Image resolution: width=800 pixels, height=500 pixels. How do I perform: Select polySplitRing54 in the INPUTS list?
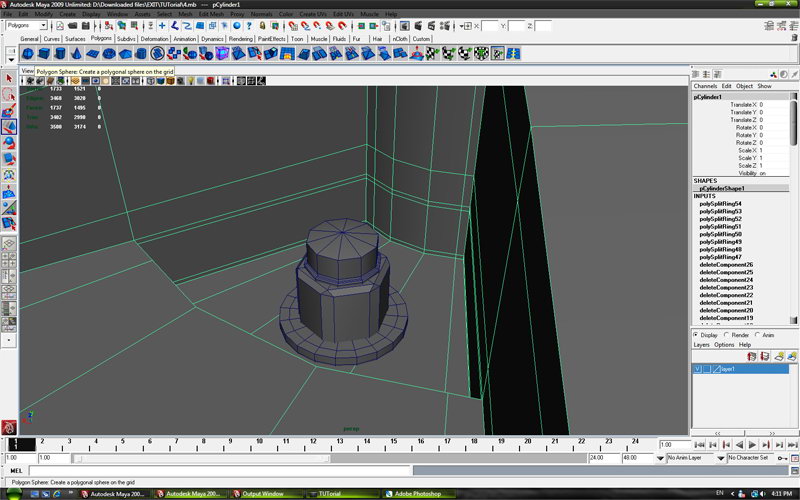coord(719,204)
